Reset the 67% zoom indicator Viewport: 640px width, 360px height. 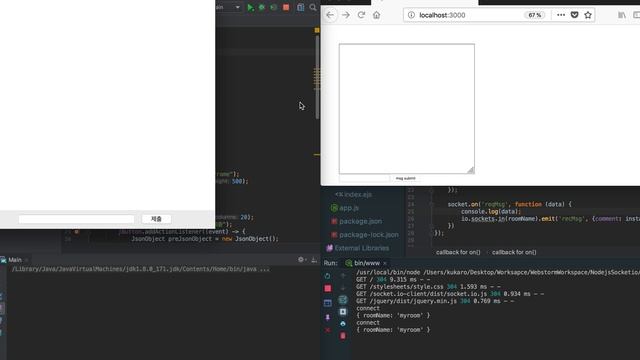pyautogui.click(x=534, y=15)
